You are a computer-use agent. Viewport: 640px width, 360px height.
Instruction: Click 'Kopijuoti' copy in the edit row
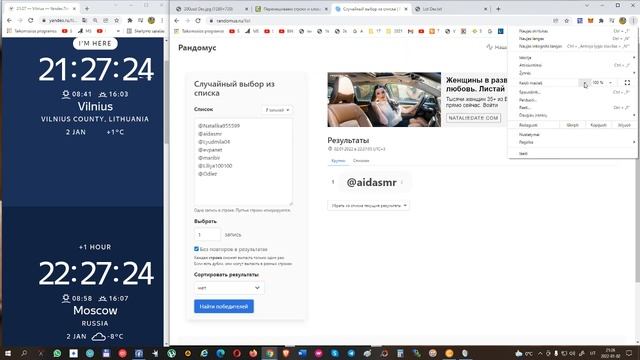598,125
